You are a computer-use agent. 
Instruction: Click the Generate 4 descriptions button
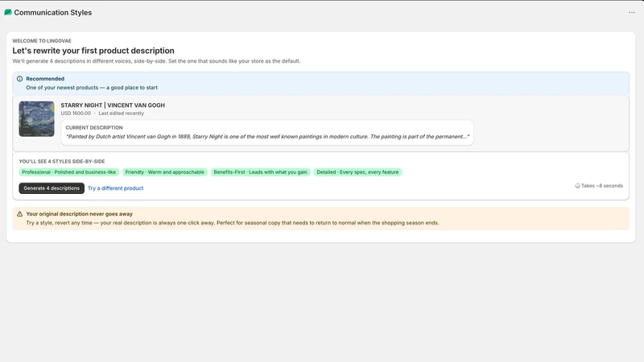click(x=52, y=188)
